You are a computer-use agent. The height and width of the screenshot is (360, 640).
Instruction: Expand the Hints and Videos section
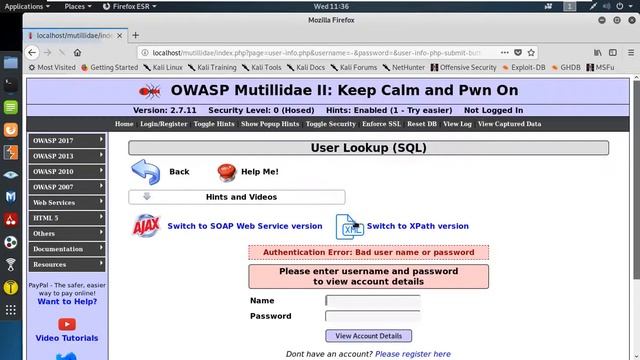pyautogui.click(x=237, y=197)
